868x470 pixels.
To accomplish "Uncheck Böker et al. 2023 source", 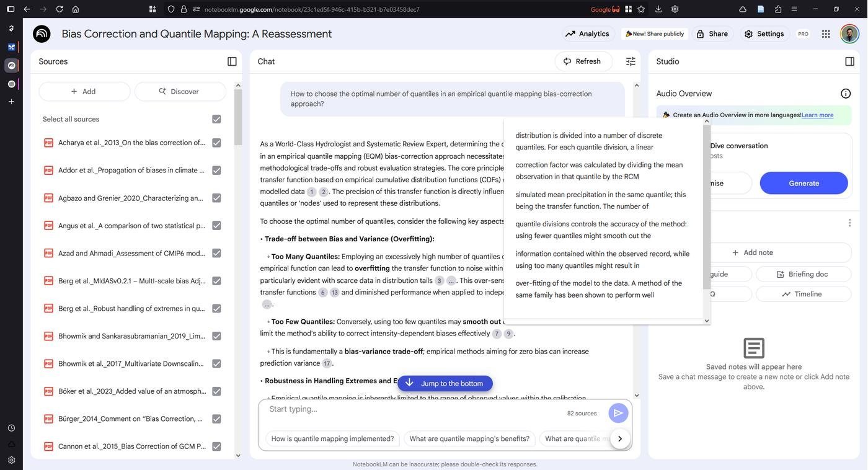I will [216, 391].
